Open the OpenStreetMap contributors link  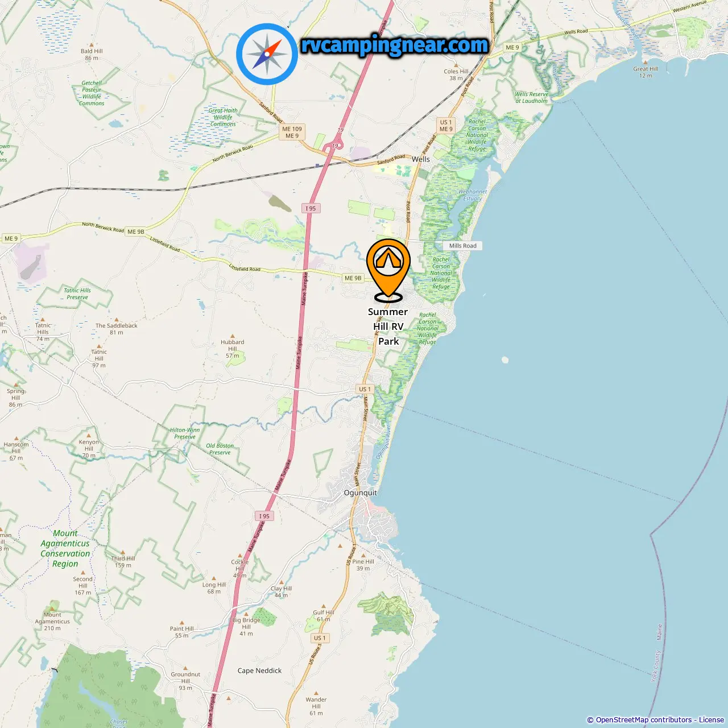click(644, 720)
